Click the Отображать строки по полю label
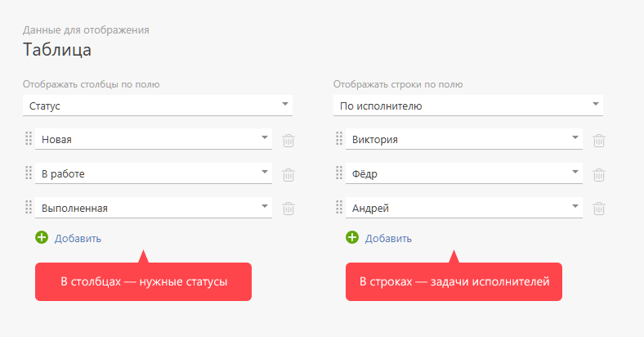This screenshot has height=337, width=644. (x=398, y=84)
